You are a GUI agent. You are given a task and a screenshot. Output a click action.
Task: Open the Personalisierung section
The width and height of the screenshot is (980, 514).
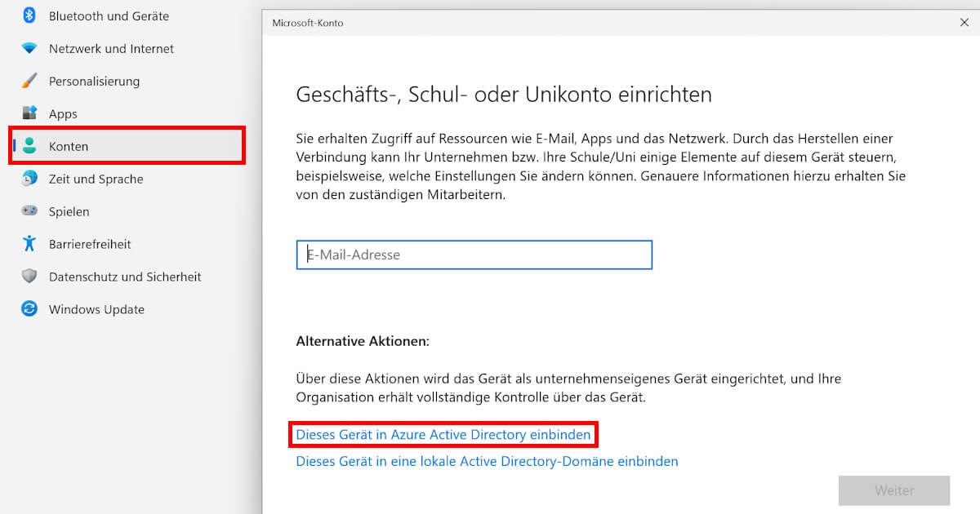pyautogui.click(x=26, y=81)
